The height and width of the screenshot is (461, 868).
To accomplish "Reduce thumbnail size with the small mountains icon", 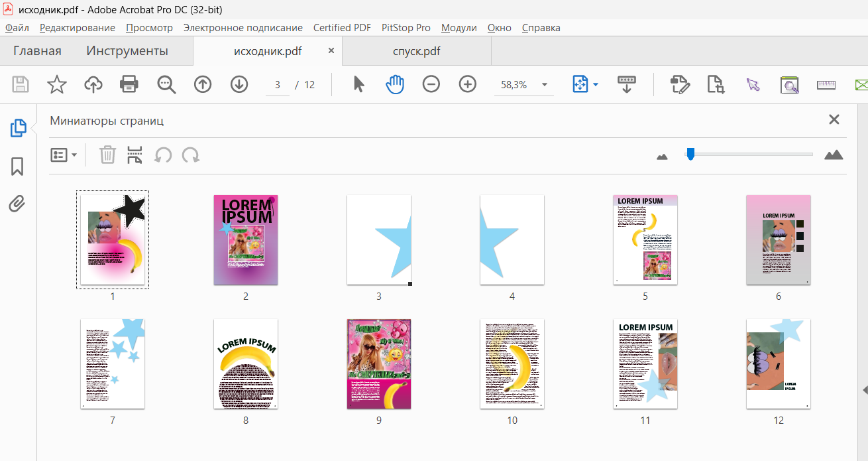I will [662, 157].
